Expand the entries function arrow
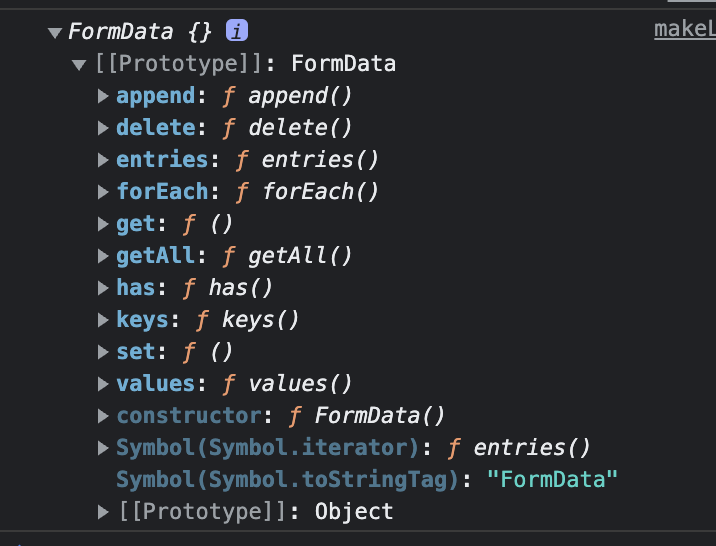The width and height of the screenshot is (716, 546). [x=103, y=160]
